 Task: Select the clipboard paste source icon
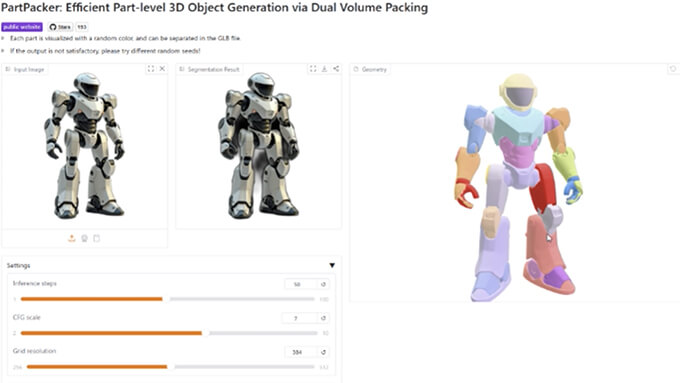point(97,238)
